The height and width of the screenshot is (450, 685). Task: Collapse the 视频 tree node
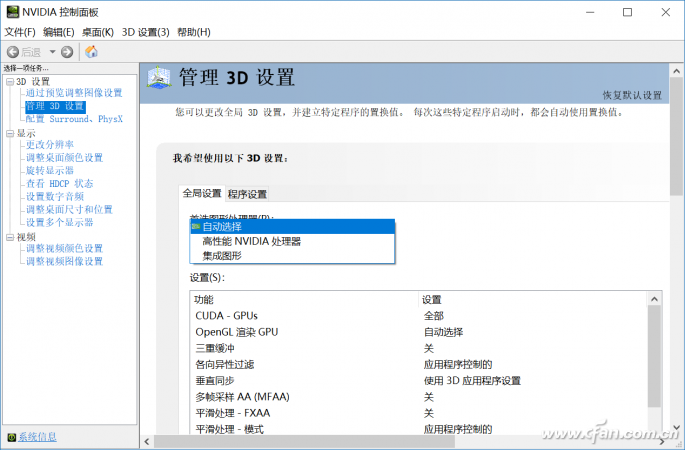tap(10, 237)
